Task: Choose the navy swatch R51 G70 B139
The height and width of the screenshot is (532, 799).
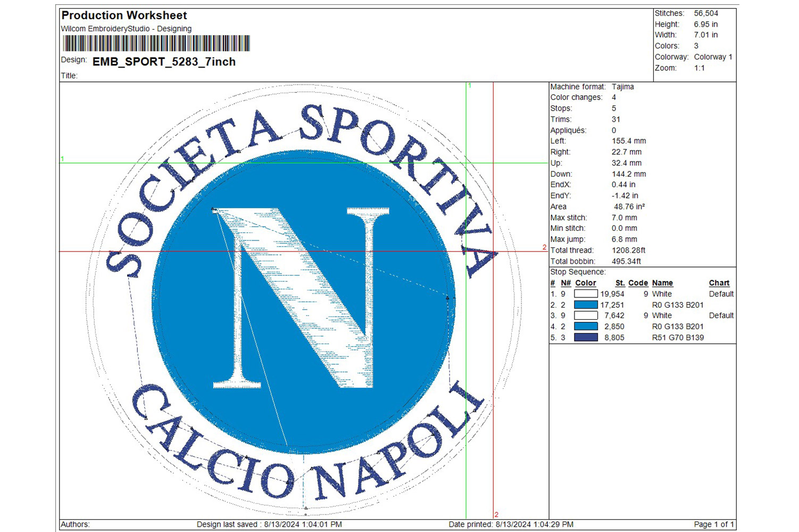Action: click(586, 337)
